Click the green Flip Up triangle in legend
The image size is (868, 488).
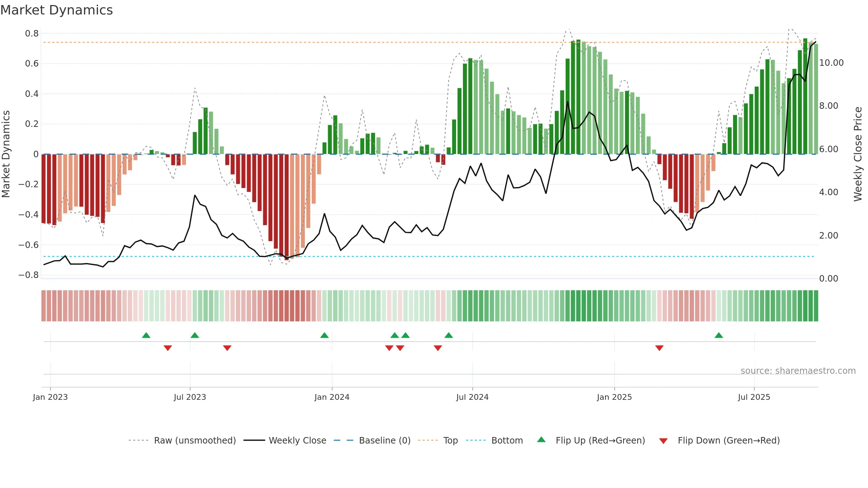(541, 440)
